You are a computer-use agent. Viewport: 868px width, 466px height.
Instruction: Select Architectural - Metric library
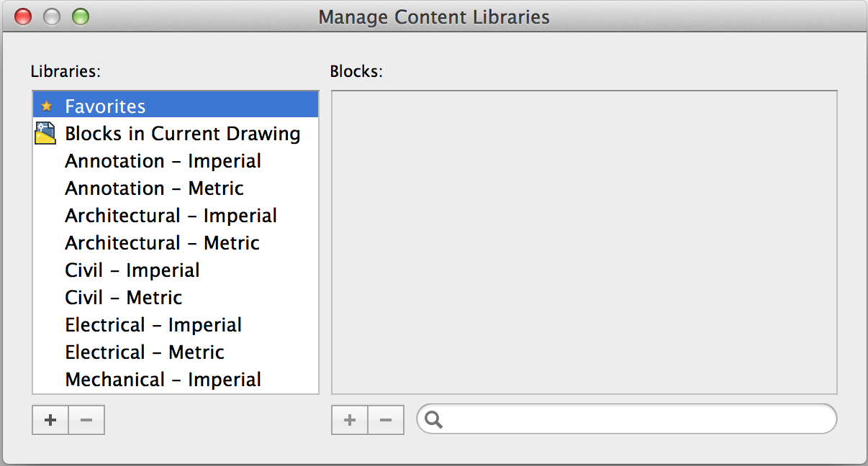(162, 243)
